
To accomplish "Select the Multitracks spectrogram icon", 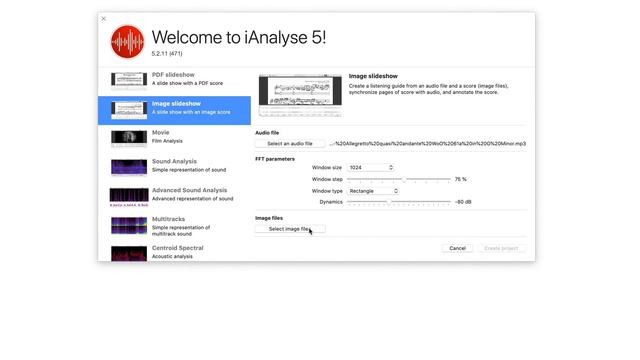I will point(129,226).
